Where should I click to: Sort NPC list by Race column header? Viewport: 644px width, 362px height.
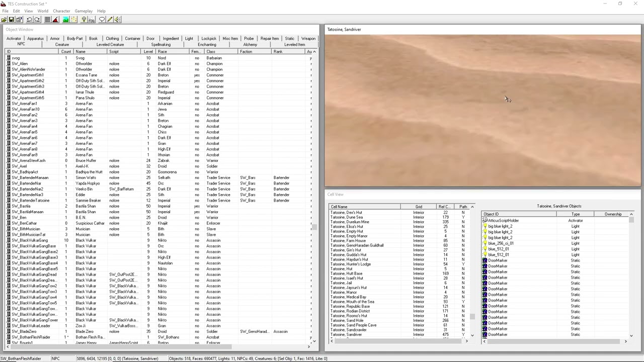coord(173,52)
